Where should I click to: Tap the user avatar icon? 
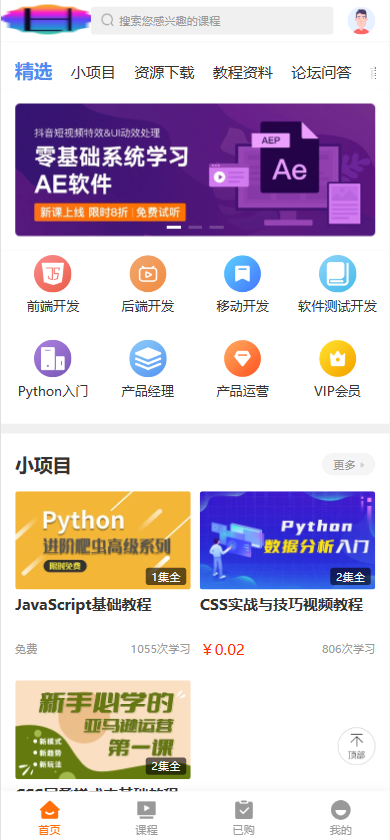pos(362,21)
